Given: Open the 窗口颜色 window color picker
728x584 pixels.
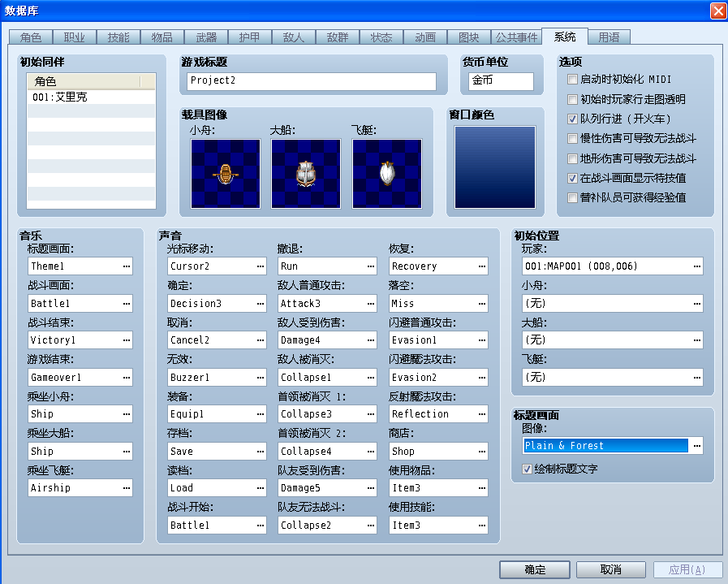Looking at the screenshot, I should [x=495, y=167].
